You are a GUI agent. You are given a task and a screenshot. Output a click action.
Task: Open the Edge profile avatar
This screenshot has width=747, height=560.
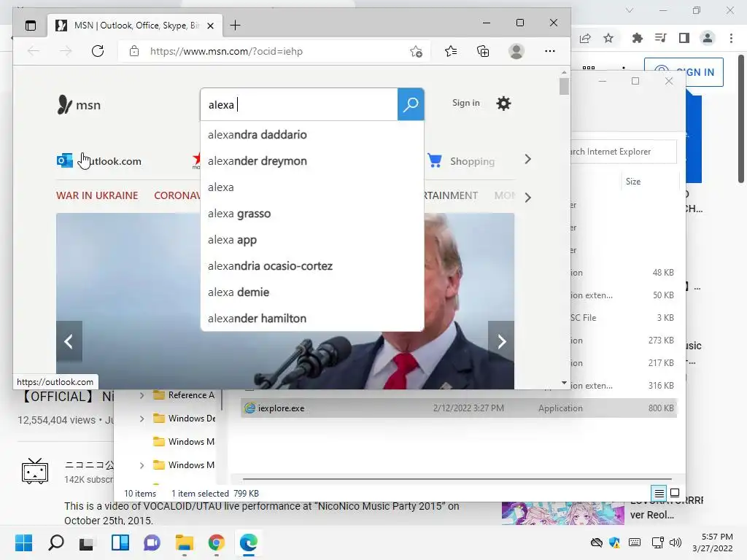(x=516, y=51)
